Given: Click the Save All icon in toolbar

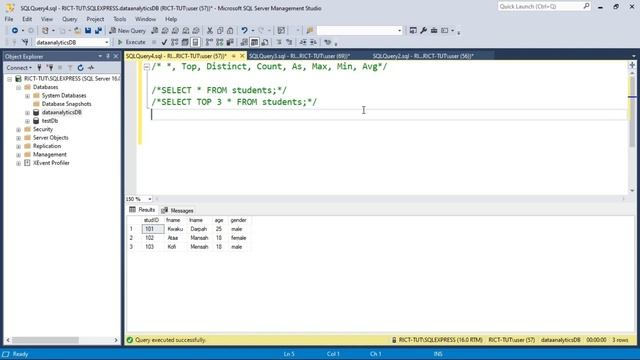Looking at the screenshot, I should [x=98, y=31].
